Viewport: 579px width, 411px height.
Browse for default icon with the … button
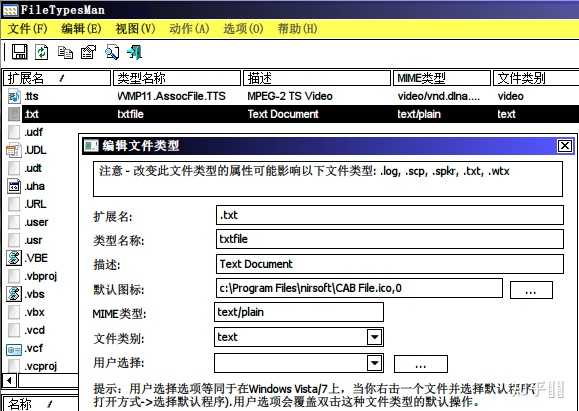coord(531,290)
